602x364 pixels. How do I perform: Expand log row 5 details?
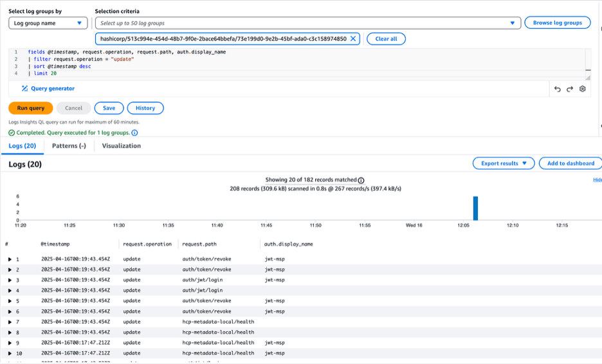click(10, 301)
